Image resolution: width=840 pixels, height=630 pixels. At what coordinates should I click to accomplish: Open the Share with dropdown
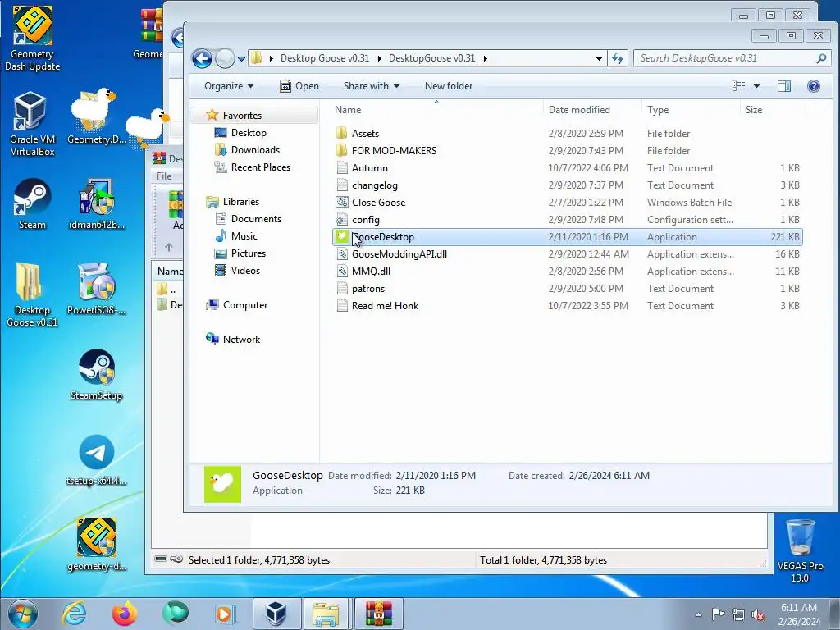click(x=372, y=86)
